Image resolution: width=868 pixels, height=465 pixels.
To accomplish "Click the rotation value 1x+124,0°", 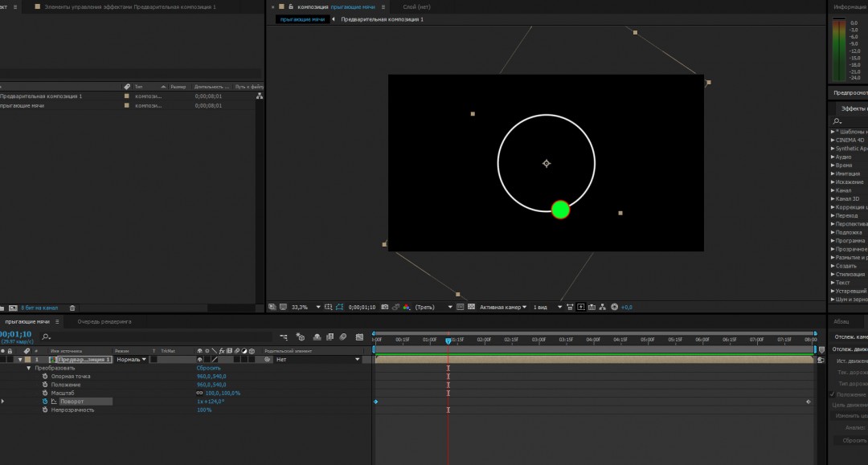I will tap(211, 402).
